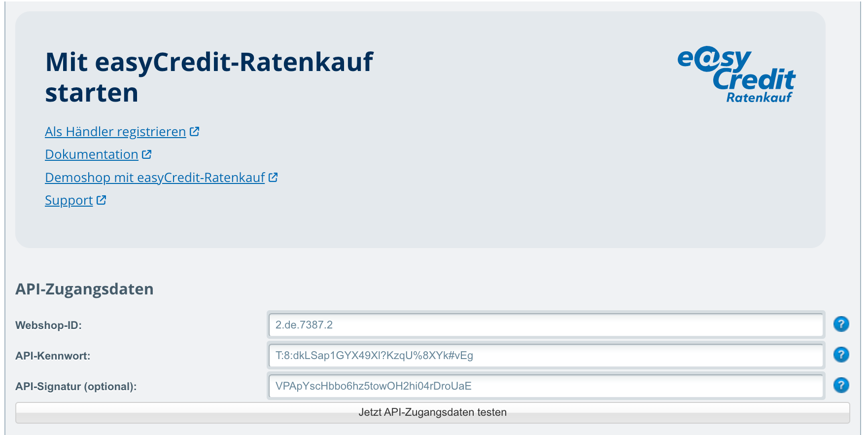Focus the Webshop-ID input field

click(546, 325)
